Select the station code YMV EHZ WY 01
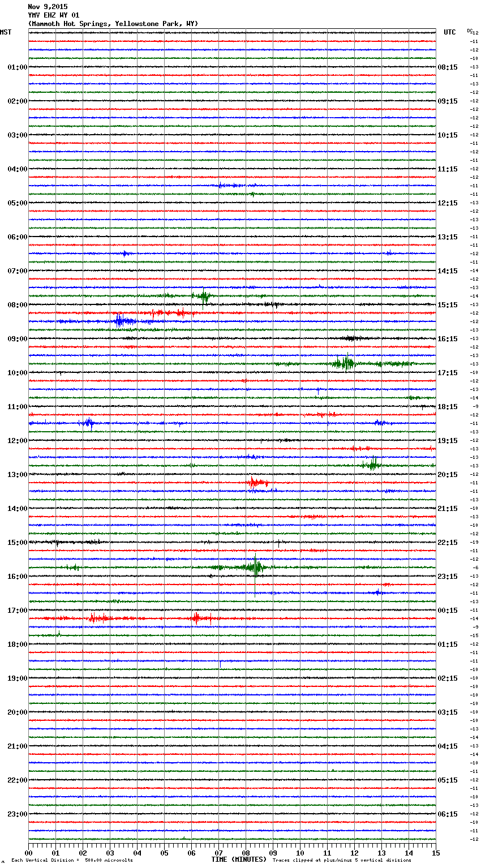The width and height of the screenshot is (481, 868). pos(54,15)
